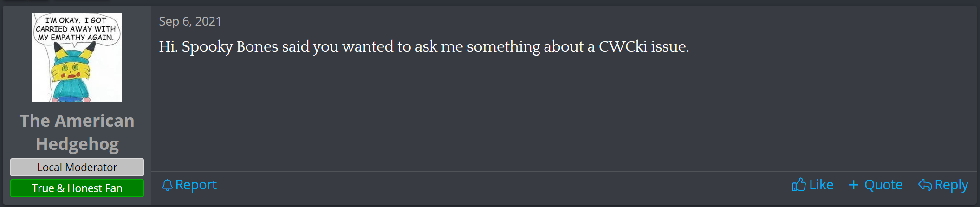Click the curved arrow Reply icon
The height and width of the screenshot is (207, 980).
(925, 185)
